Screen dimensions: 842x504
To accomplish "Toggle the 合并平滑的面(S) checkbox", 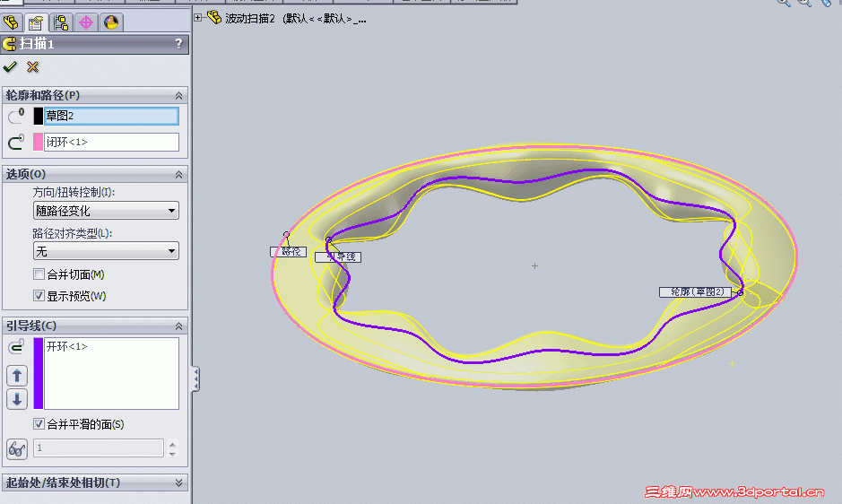I will tap(39, 424).
